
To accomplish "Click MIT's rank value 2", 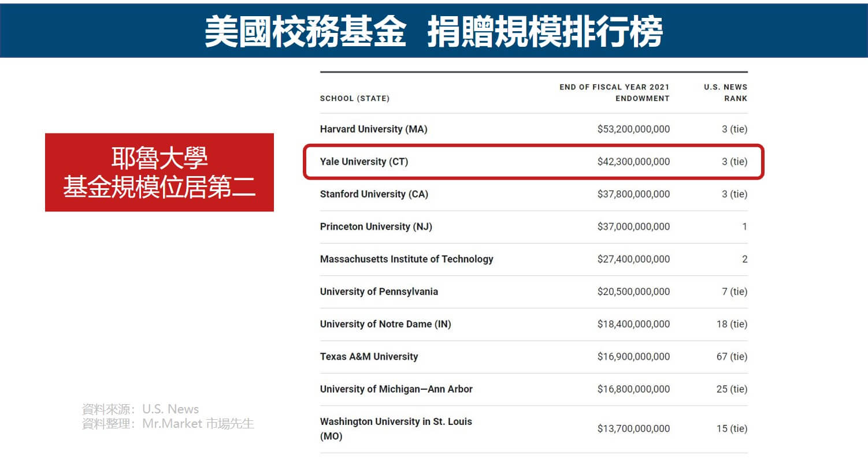I will pos(744,259).
